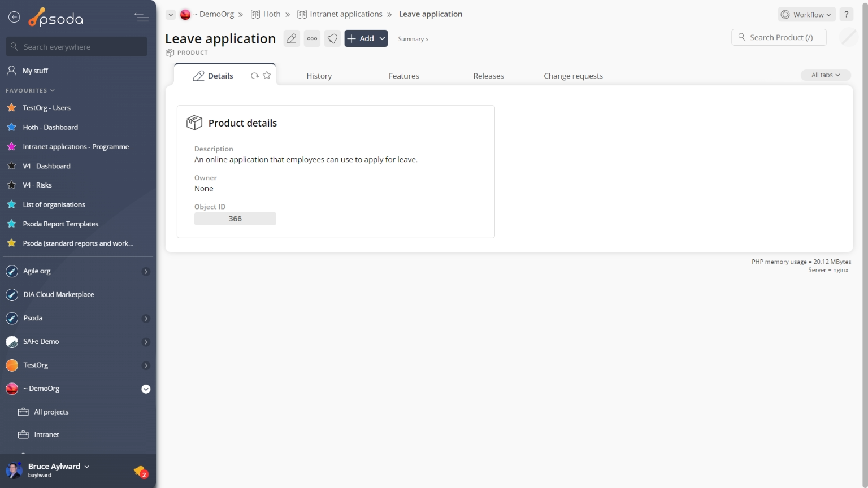The height and width of the screenshot is (488, 868).
Task: Open Psoda Report Templates favourite
Action: click(x=60, y=224)
